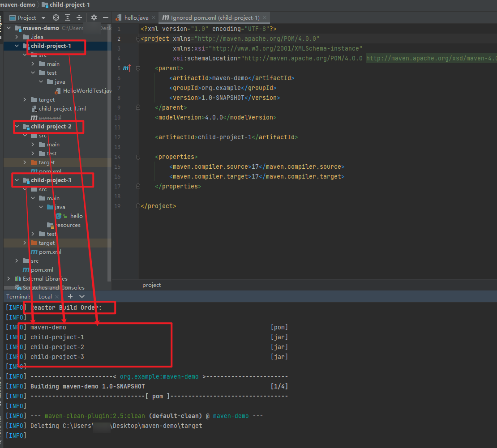The width and height of the screenshot is (497, 448).
Task: Open the maven.apache.org/xsd schema link
Action: coord(431,58)
